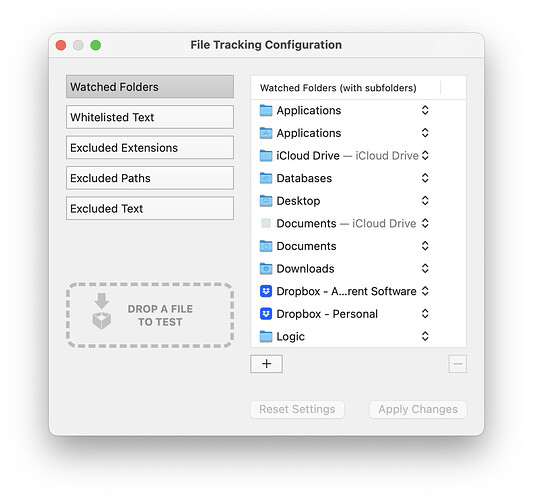Screen dimensions: 533x500
Task: Open the Databases row path popup
Action: [425, 178]
